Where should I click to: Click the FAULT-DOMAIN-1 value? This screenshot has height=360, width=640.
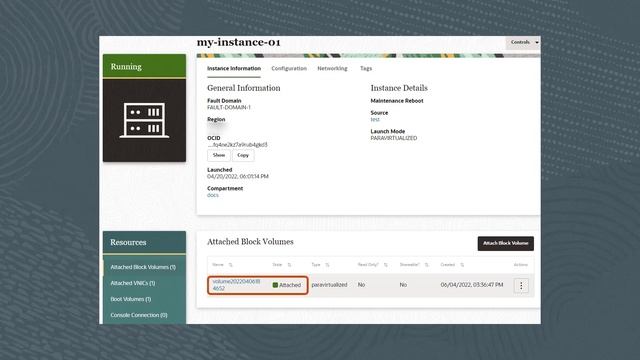coord(229,107)
